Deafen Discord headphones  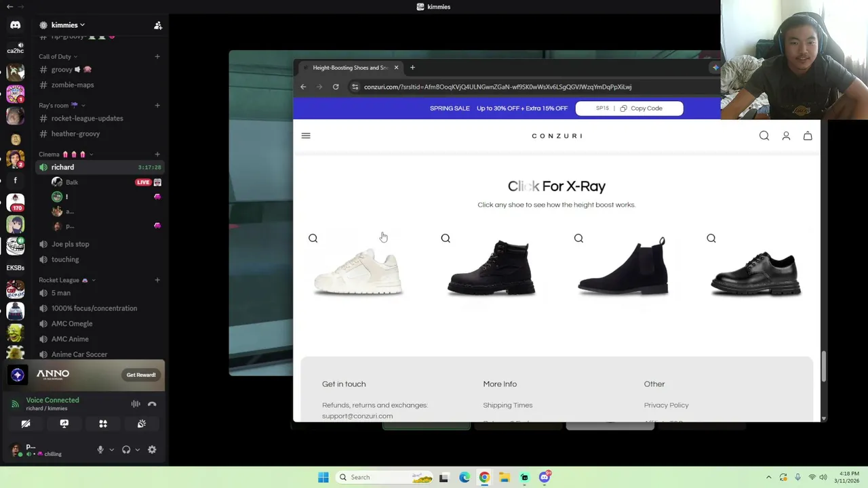[126, 449]
